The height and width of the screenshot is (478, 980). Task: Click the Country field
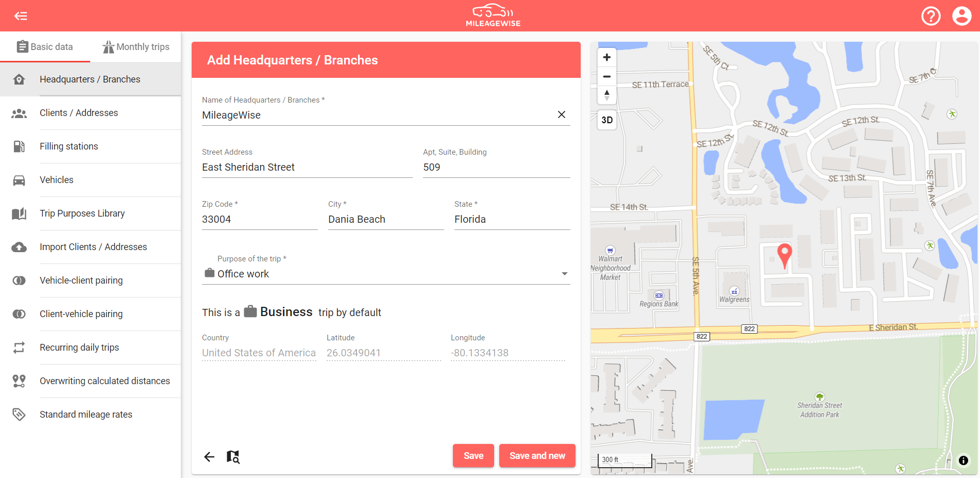pos(259,353)
